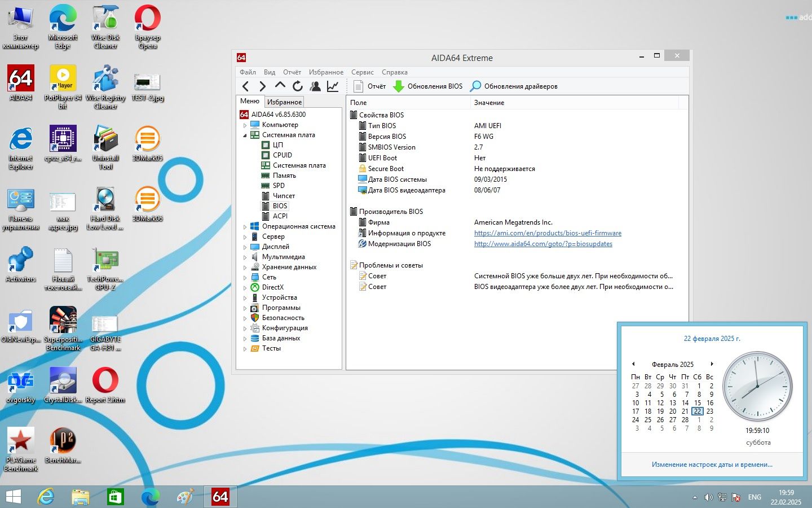This screenshot has width=812, height=508.
Task: Expand the Дисплей tree node
Action: [x=245, y=247]
